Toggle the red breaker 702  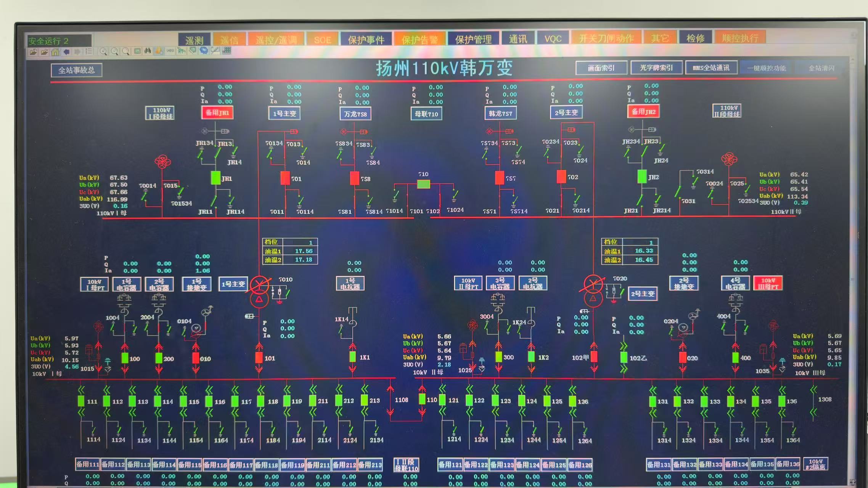(561, 177)
